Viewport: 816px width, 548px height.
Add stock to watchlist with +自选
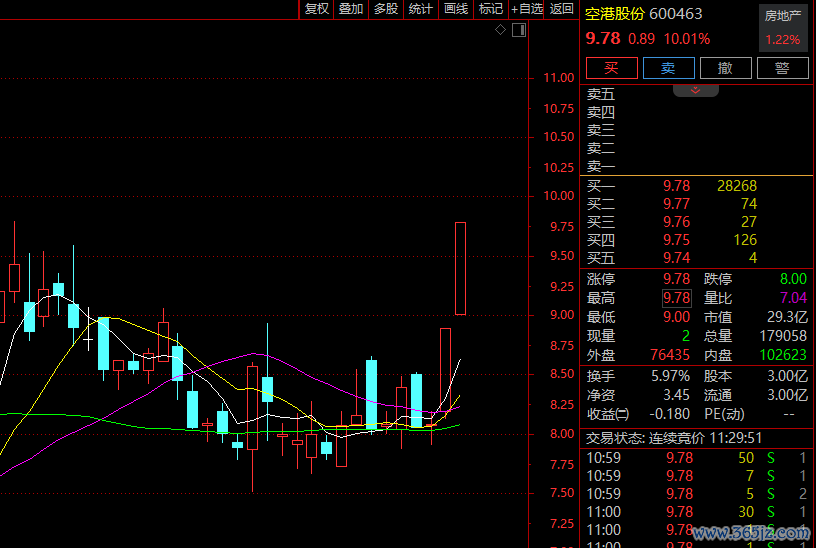click(x=526, y=9)
